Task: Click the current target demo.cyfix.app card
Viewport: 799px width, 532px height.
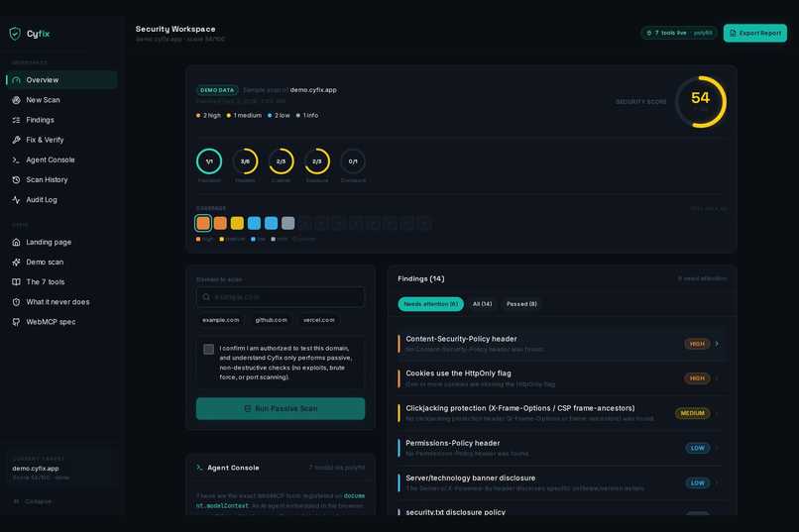Action: pos(61,469)
